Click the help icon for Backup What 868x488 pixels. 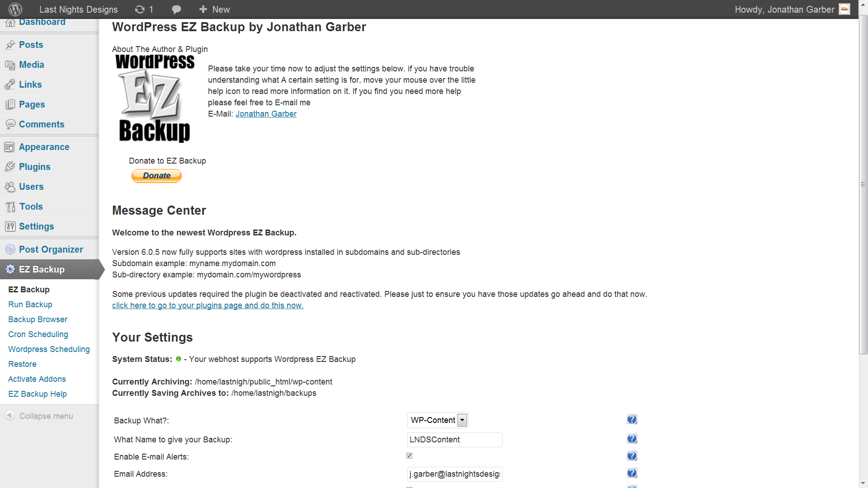click(632, 419)
